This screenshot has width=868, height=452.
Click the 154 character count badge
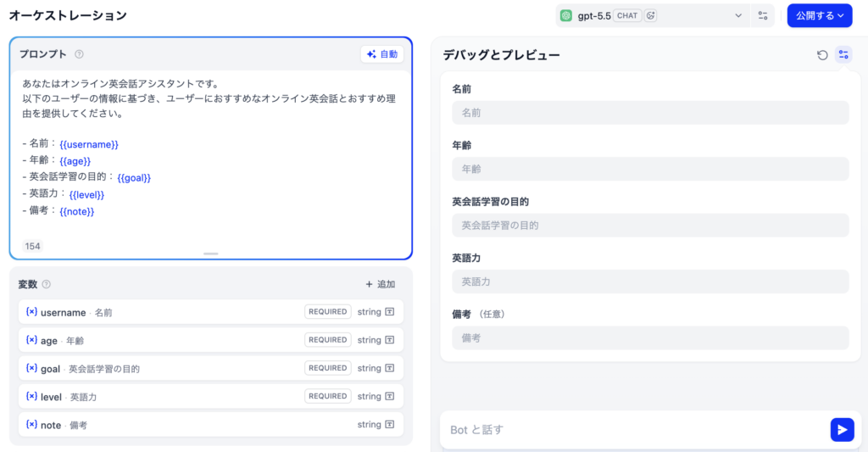click(33, 246)
